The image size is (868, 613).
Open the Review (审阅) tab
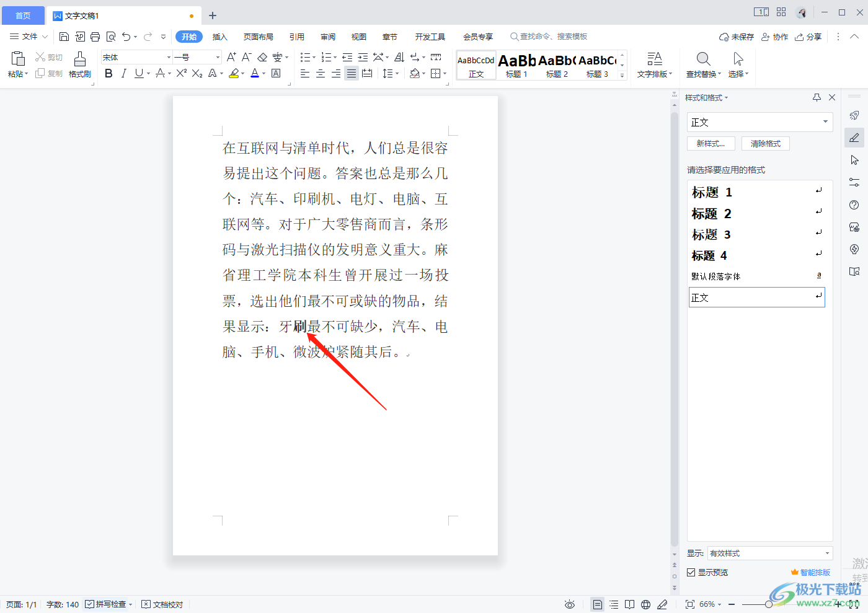point(328,37)
